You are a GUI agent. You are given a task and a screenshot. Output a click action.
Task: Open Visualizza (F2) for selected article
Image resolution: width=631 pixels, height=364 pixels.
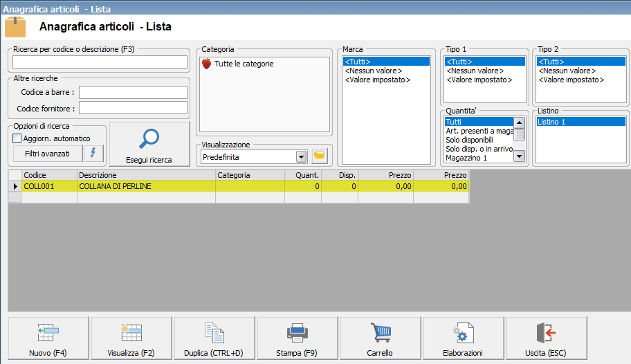[131, 338]
